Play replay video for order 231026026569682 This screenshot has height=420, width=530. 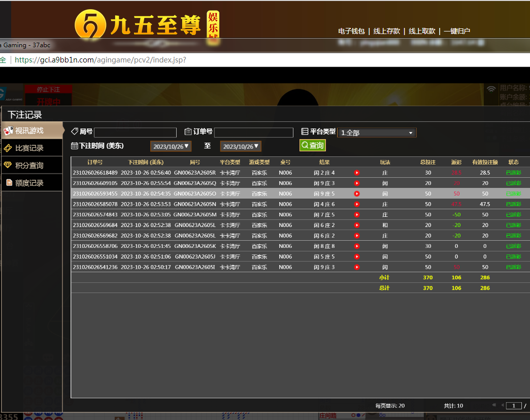(356, 236)
